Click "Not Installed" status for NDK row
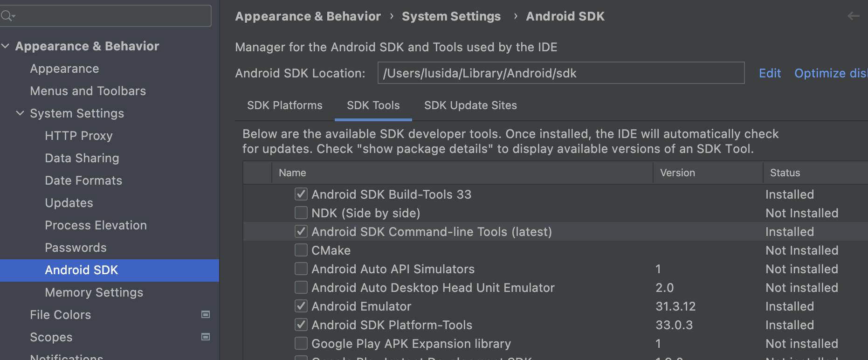868x360 pixels. click(802, 213)
